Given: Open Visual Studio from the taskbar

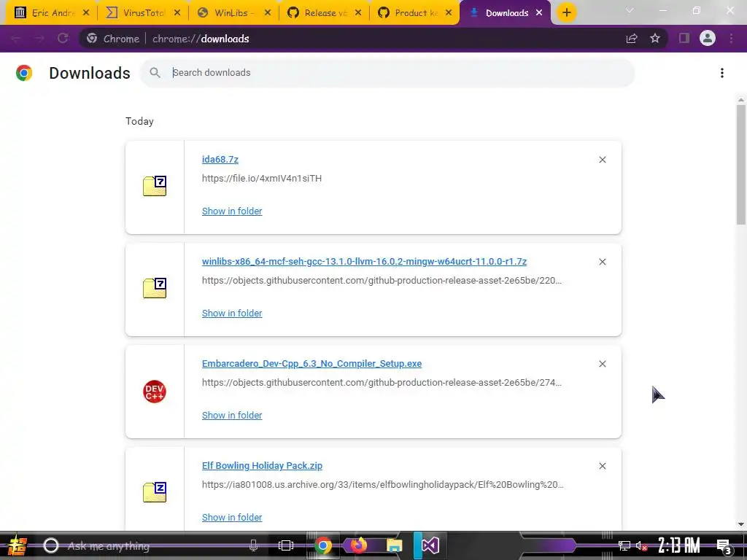Looking at the screenshot, I should [x=430, y=545].
